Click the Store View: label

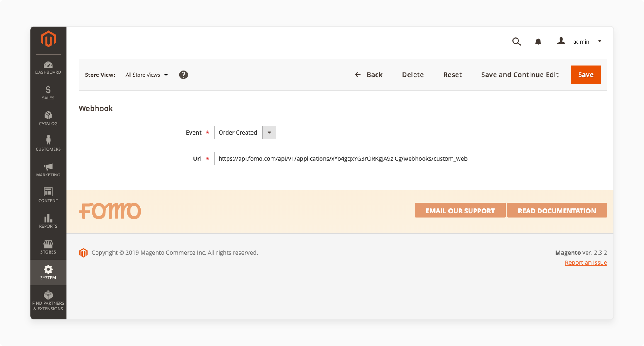pyautogui.click(x=100, y=75)
